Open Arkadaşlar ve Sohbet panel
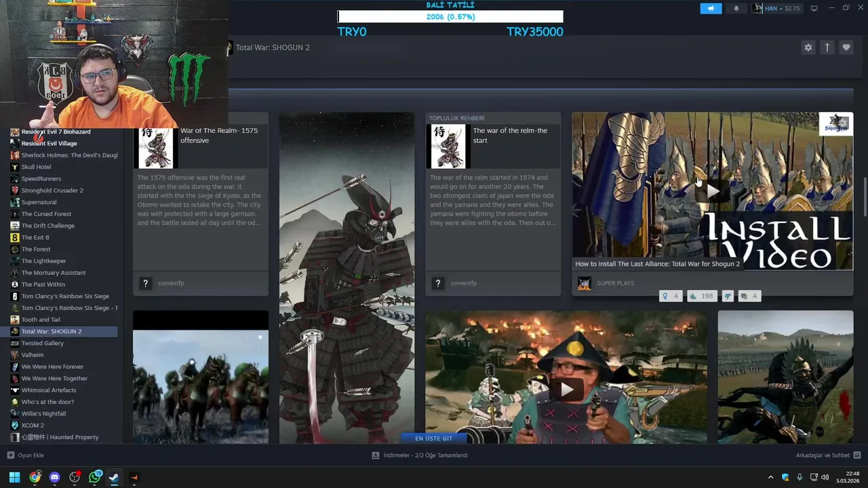 823,455
